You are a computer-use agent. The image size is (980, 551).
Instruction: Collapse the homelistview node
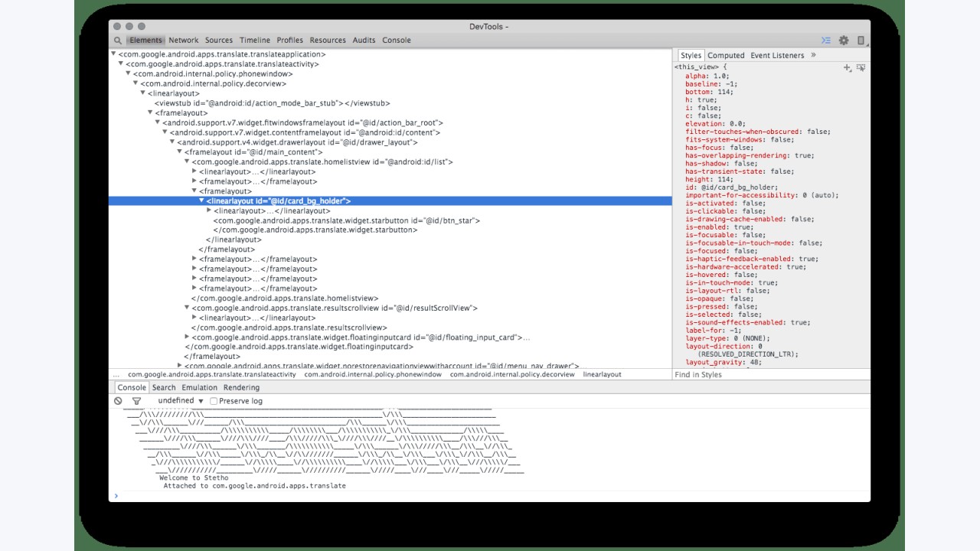click(188, 162)
